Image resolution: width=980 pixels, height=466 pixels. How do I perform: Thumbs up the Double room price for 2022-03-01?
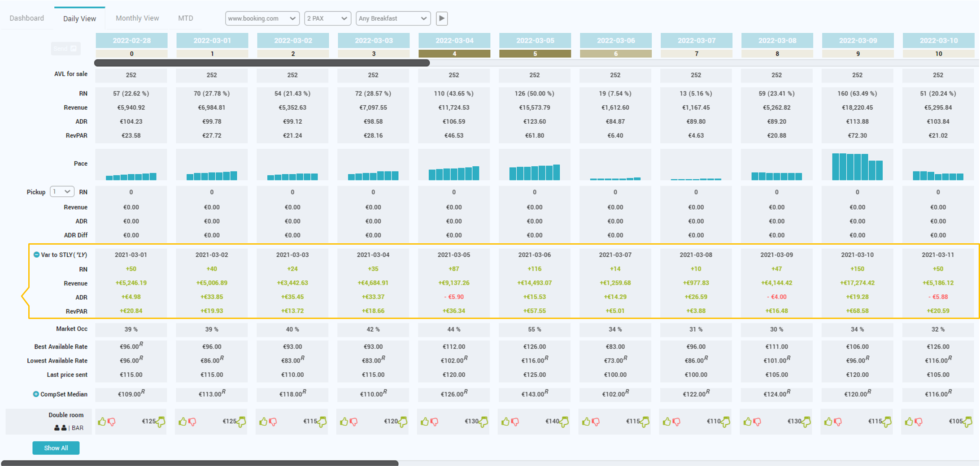(x=183, y=421)
